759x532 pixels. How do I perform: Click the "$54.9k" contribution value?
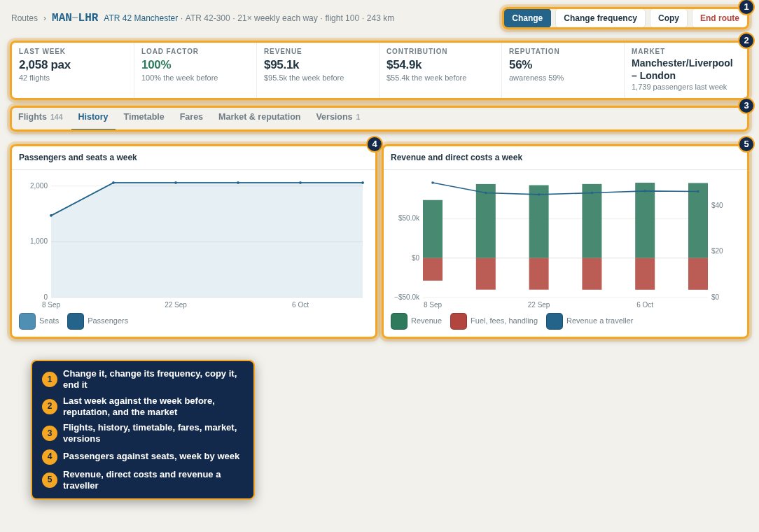click(404, 64)
